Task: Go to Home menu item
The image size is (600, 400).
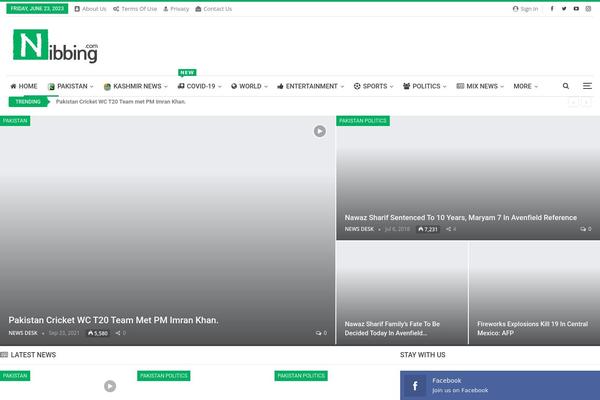Action: 23,86
